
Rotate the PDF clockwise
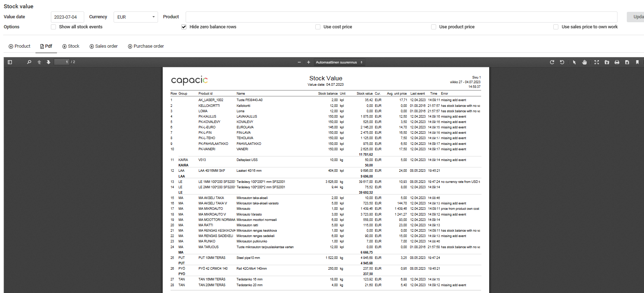552,62
